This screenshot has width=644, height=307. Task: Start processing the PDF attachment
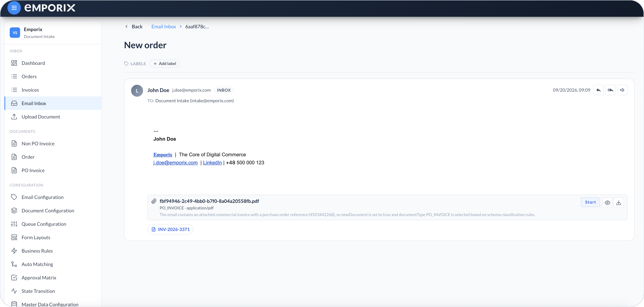click(x=590, y=202)
